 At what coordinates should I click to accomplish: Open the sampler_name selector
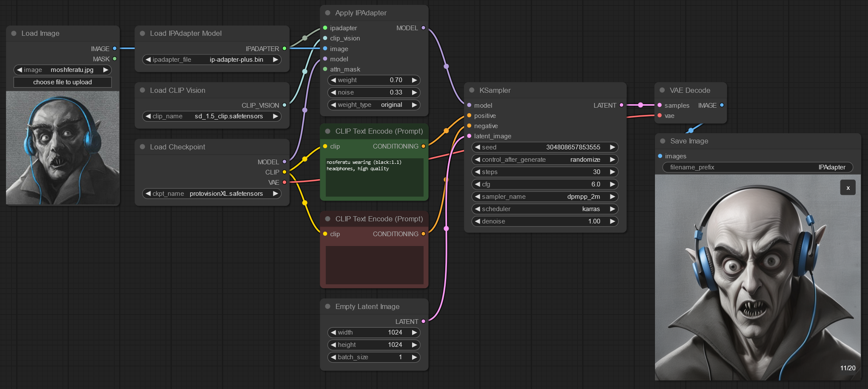tap(545, 197)
